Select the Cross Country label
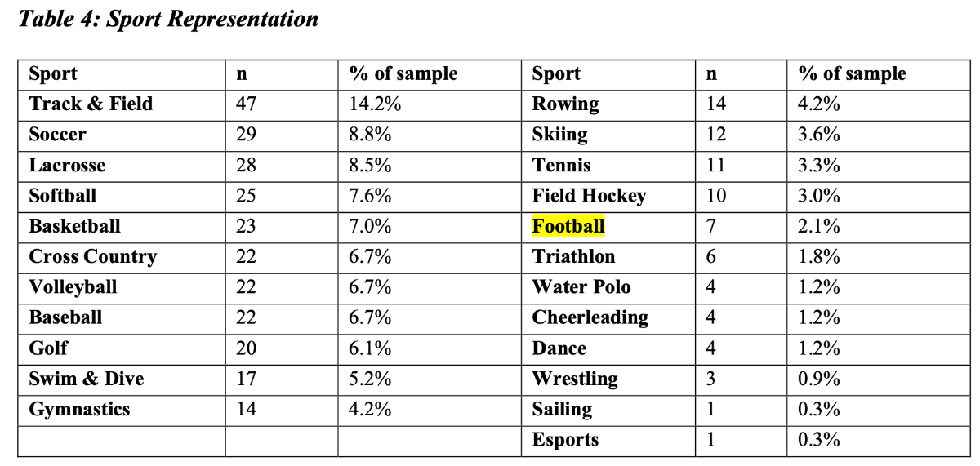 point(92,257)
